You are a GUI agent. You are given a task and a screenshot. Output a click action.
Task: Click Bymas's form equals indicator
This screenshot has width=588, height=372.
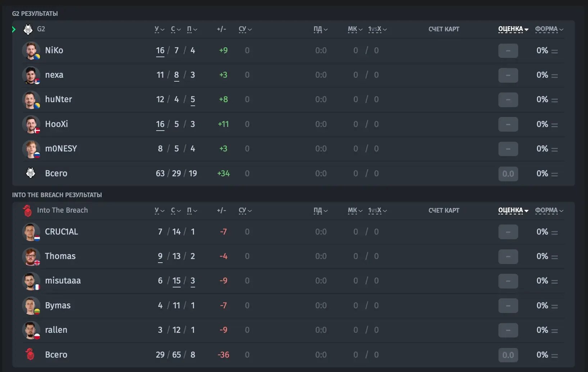(x=555, y=307)
